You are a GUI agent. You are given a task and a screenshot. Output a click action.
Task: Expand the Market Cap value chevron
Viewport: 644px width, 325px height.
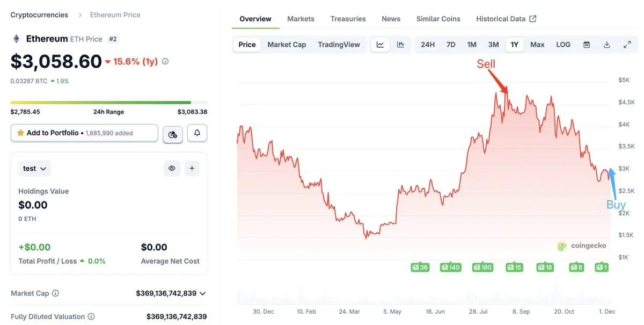(202, 293)
